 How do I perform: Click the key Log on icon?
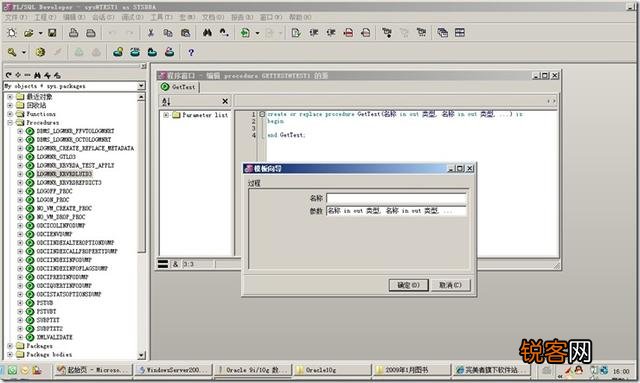[x=12, y=52]
